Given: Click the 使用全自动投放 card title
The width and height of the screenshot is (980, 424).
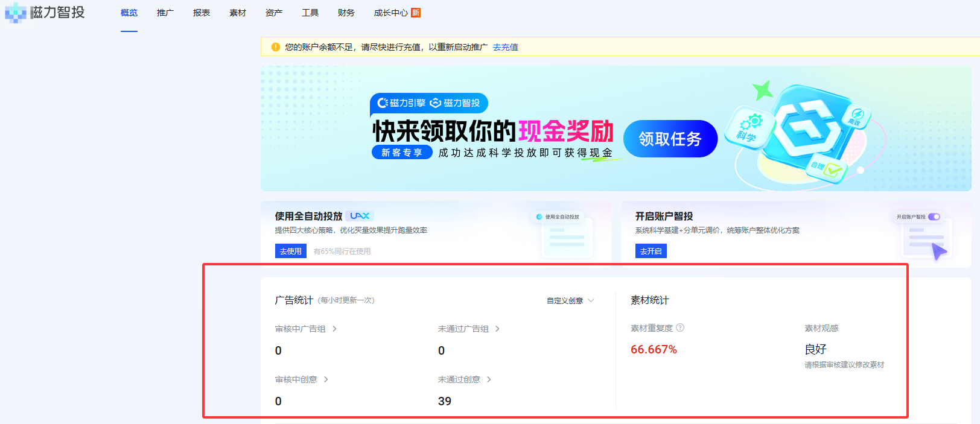Looking at the screenshot, I should (308, 216).
